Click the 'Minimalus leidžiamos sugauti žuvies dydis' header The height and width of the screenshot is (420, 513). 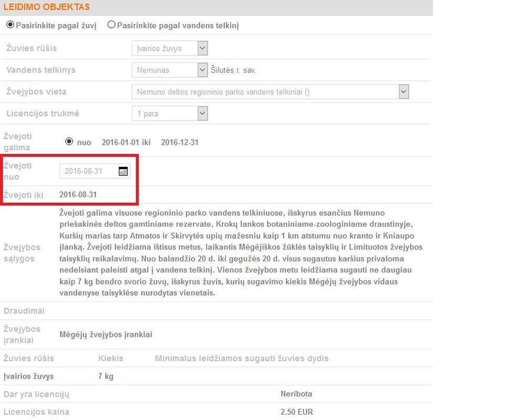(241, 358)
